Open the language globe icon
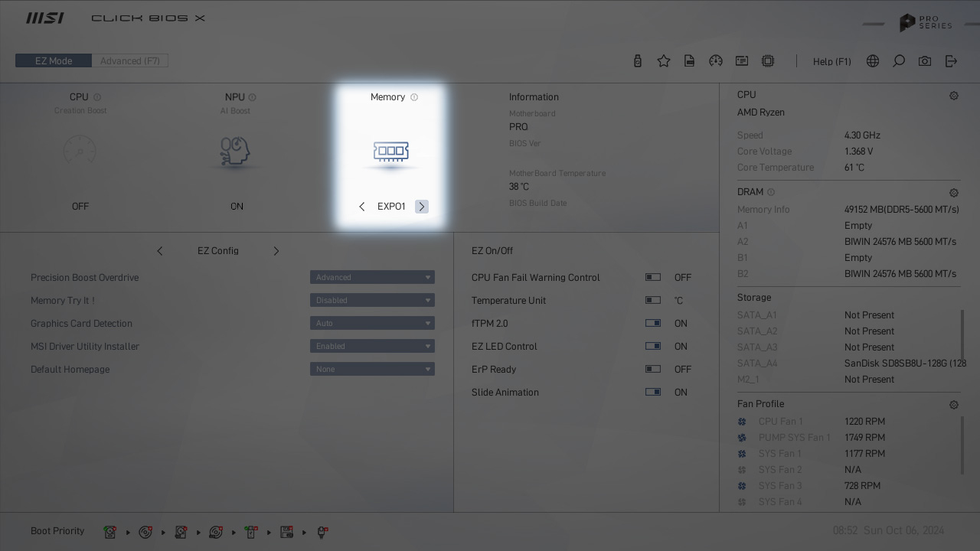 873,61
